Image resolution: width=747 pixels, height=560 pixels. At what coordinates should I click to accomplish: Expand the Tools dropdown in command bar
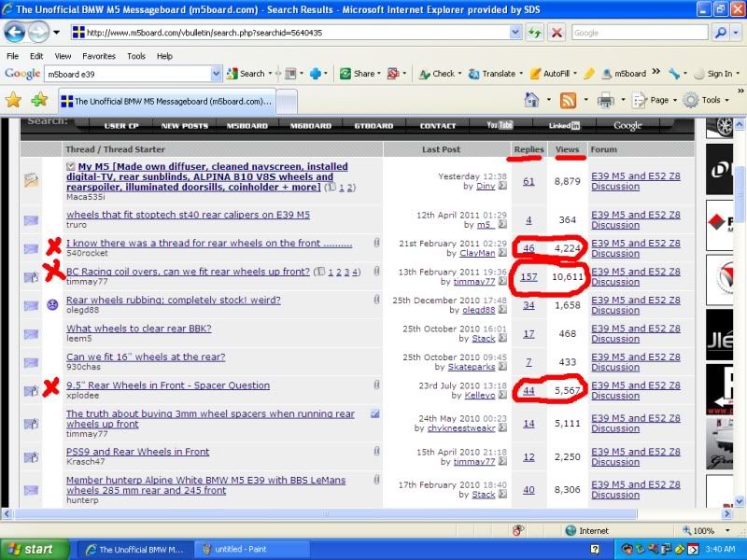(x=708, y=100)
